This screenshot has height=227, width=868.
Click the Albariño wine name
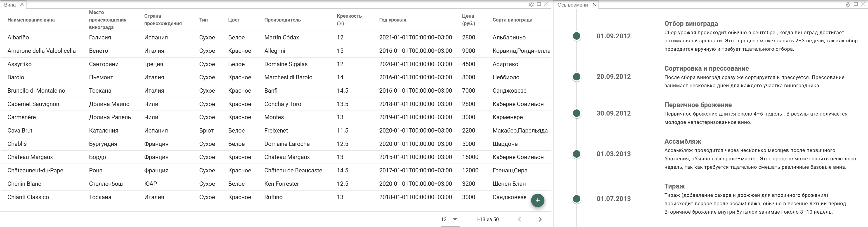[18, 38]
